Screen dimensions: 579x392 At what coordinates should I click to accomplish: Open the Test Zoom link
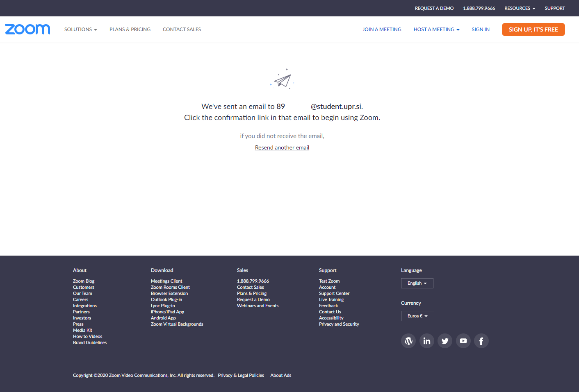pos(329,281)
